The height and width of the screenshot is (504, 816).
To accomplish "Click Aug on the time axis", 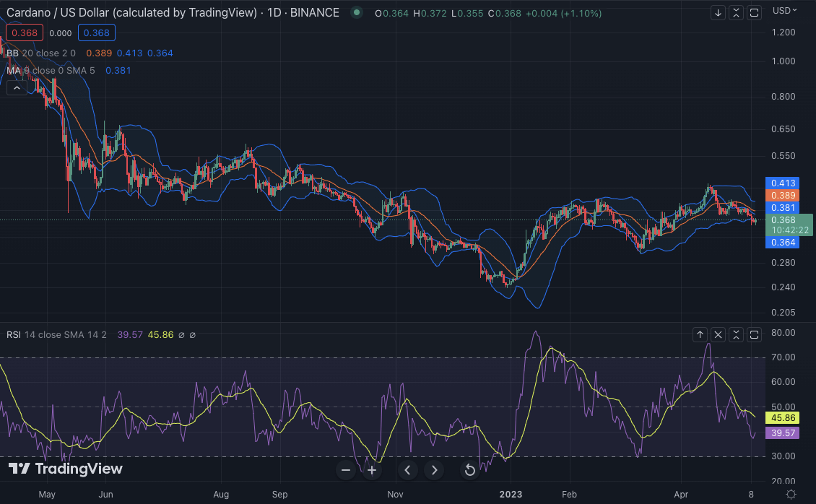I will pyautogui.click(x=221, y=495).
